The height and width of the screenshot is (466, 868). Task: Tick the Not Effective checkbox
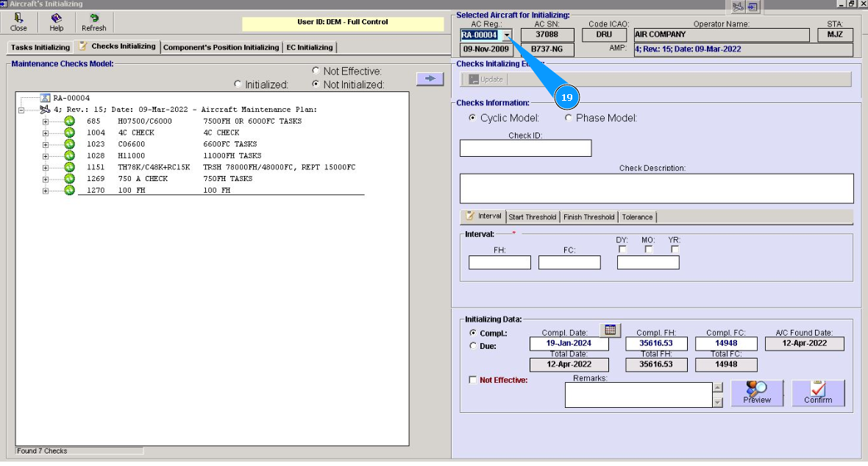point(473,380)
